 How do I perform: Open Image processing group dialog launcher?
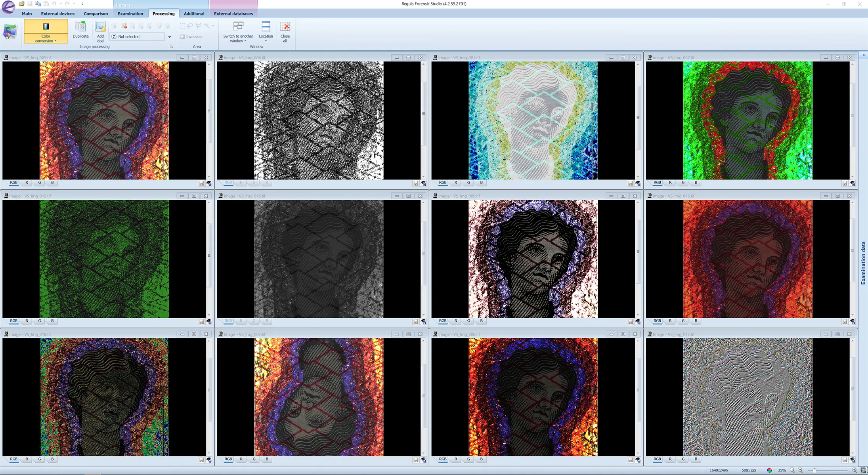(x=172, y=47)
